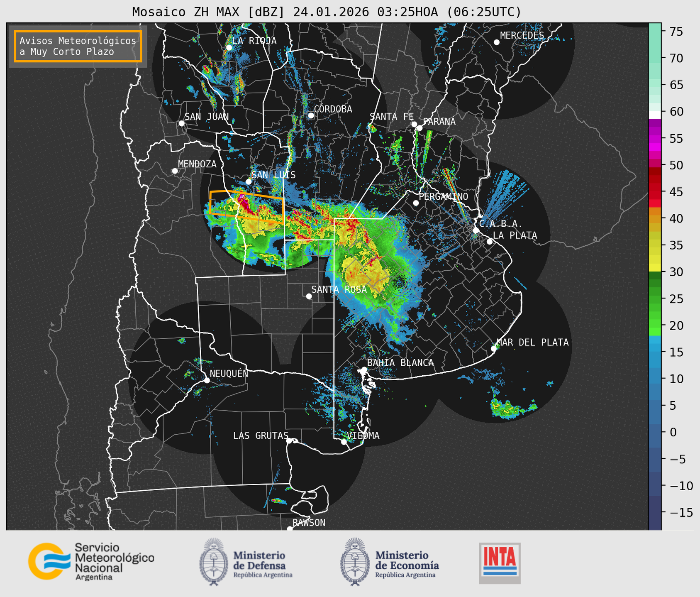Click the white 60 dBZ band on colorbar
Screen dimensions: 700x597
[x=654, y=115]
